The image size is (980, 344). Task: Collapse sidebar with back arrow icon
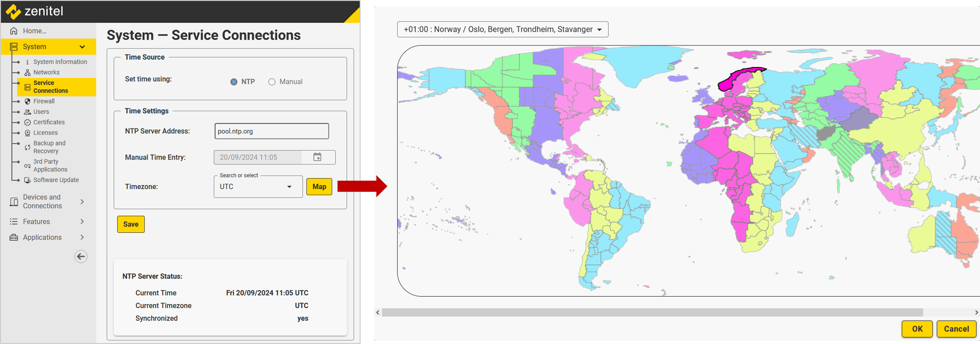coord(81,256)
